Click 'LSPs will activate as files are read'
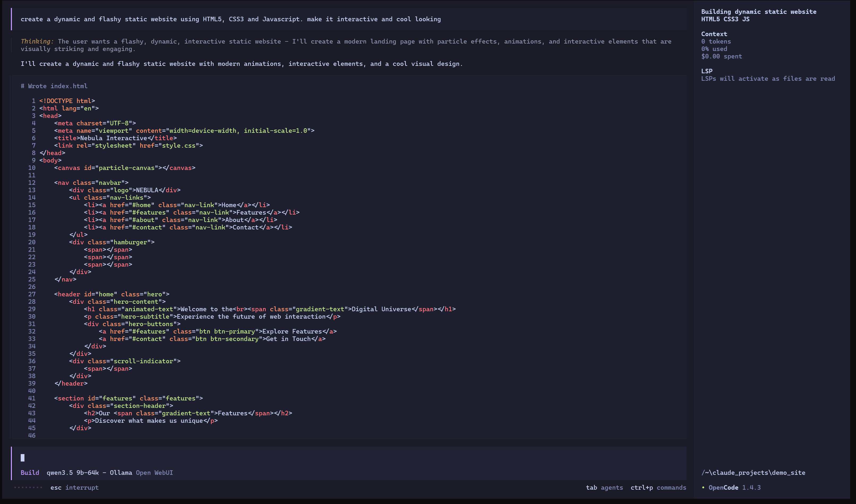The image size is (856, 504). (x=768, y=78)
